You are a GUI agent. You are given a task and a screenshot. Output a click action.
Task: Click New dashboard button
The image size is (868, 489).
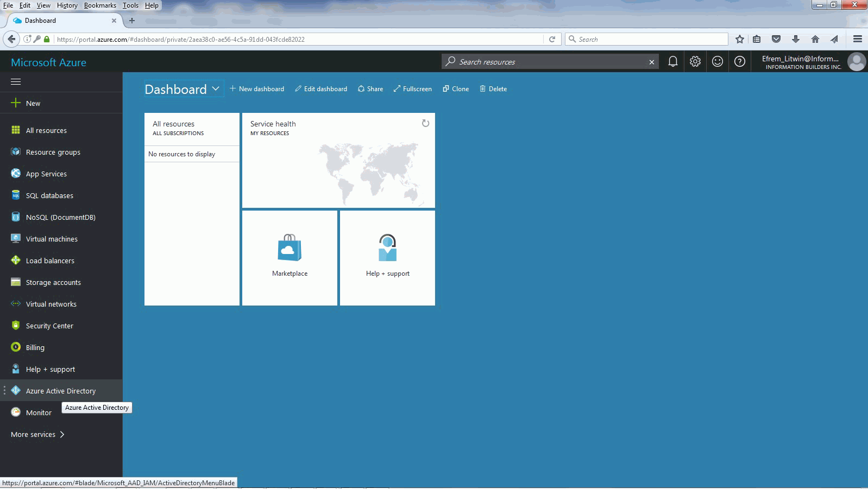coord(257,89)
